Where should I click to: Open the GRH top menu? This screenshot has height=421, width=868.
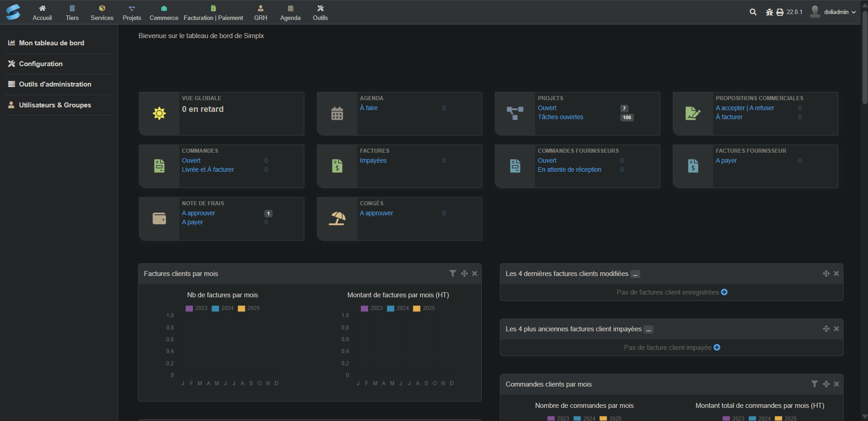(260, 12)
